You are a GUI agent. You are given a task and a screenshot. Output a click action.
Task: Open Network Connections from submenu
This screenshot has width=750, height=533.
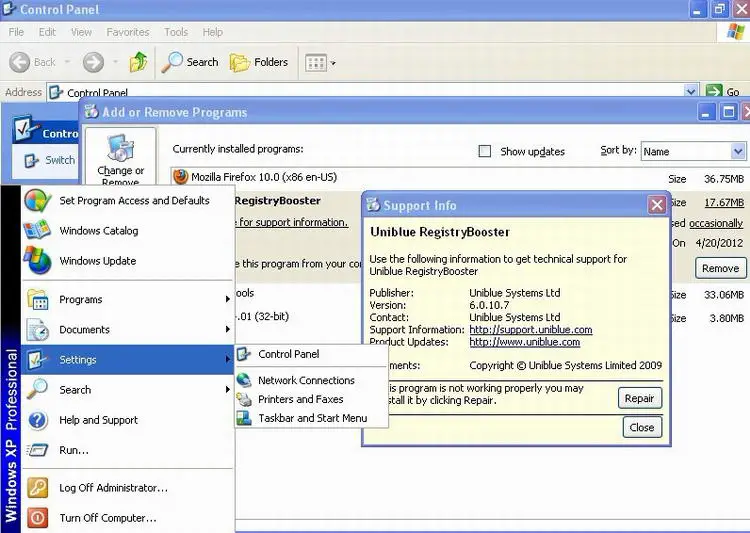tap(311, 380)
